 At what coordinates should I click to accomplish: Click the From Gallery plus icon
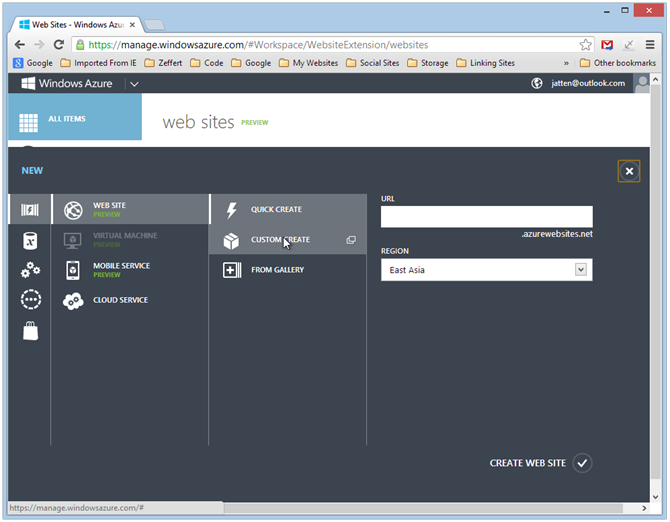point(232,270)
